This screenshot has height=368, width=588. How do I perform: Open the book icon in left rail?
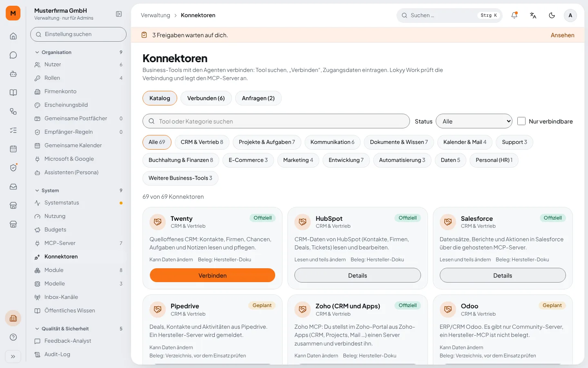tap(13, 92)
